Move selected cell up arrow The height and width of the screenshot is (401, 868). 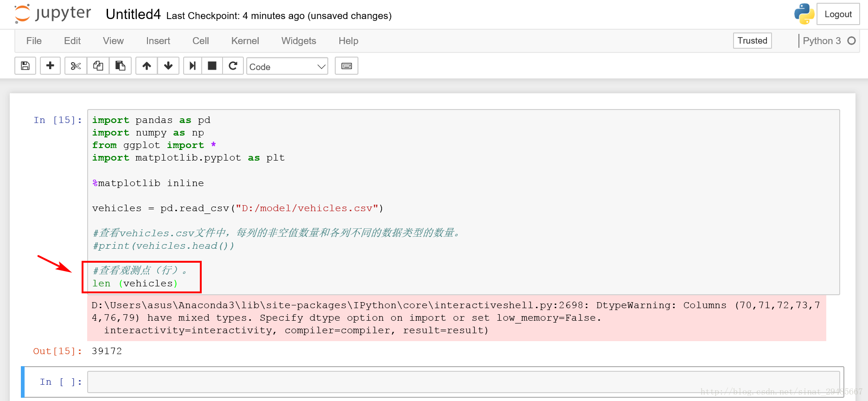pos(147,66)
